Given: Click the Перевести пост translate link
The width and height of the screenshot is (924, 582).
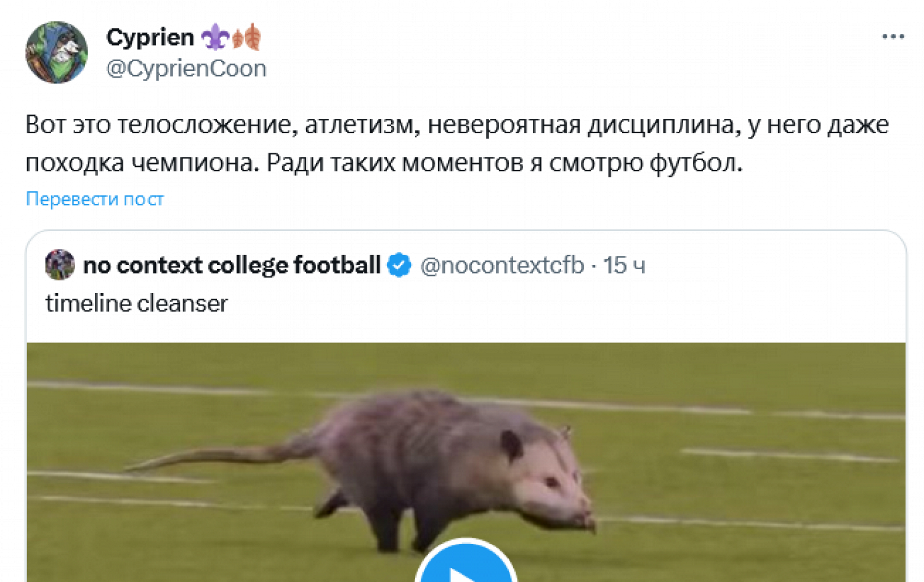Looking at the screenshot, I should coord(95,199).
